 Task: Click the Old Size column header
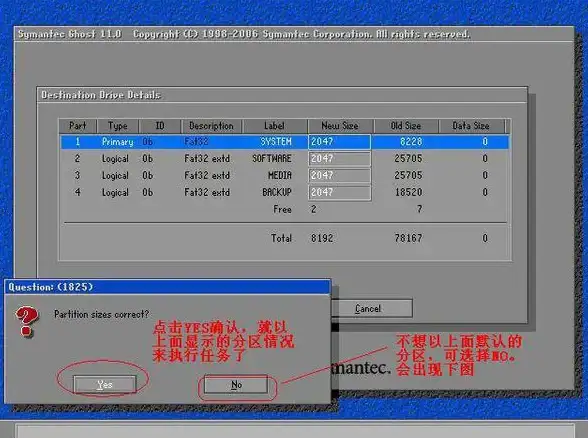coord(406,126)
